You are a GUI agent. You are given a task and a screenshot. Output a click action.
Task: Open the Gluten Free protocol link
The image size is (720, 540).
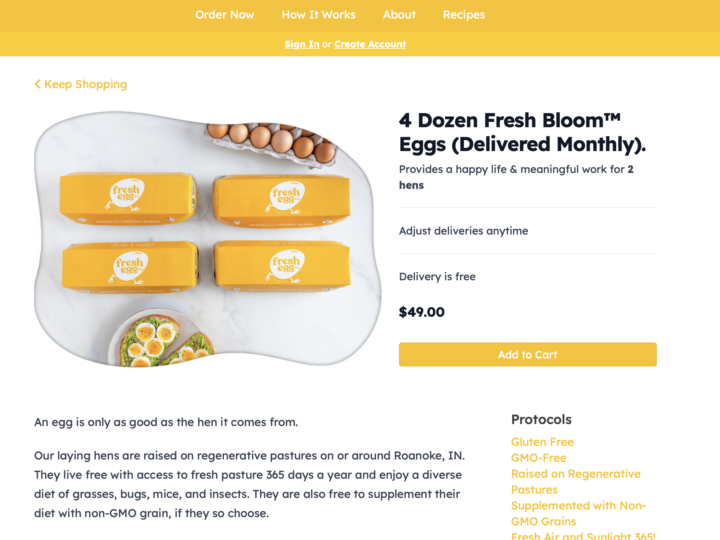[542, 442]
